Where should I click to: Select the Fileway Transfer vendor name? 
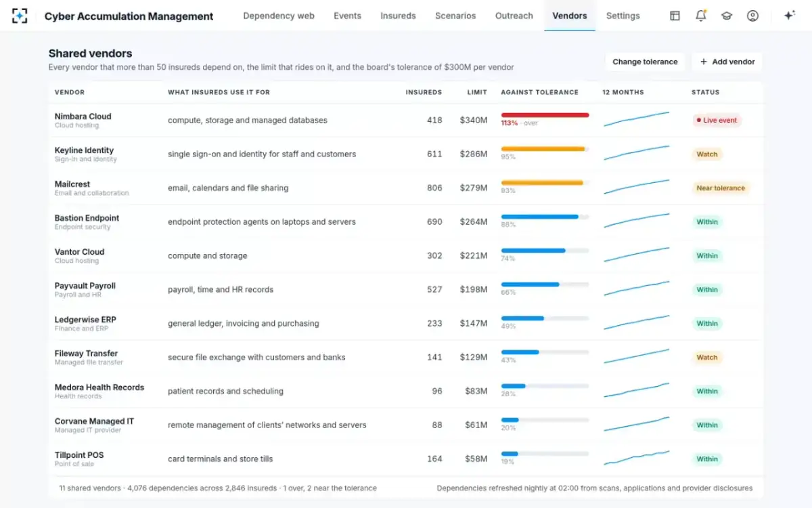click(86, 354)
